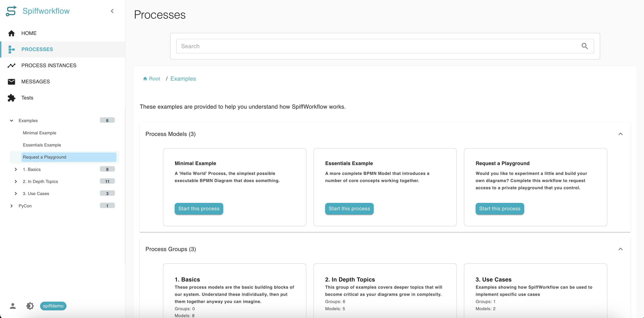Start the Request a Playground process
The width and height of the screenshot is (644, 318).
[x=500, y=209]
